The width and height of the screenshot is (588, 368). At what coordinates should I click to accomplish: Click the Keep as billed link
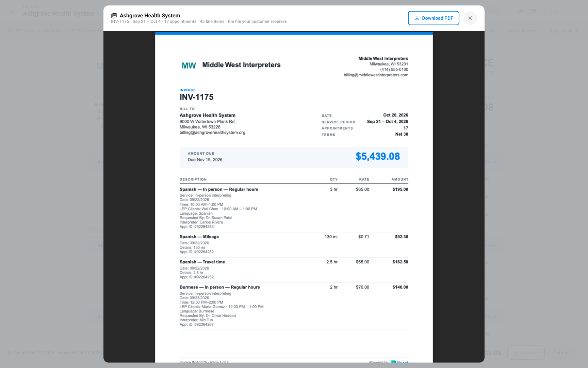[x=563, y=31]
